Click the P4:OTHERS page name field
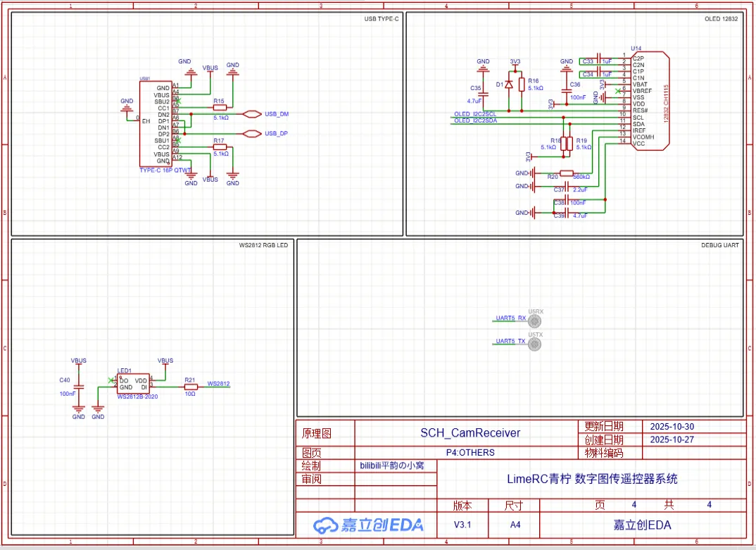The width and height of the screenshot is (756, 550). [x=470, y=453]
